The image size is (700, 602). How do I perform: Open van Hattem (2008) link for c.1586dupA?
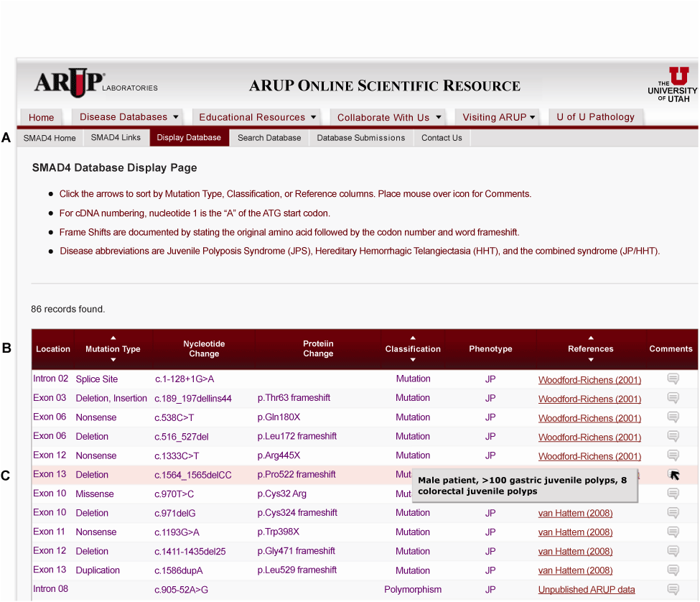pyautogui.click(x=576, y=570)
